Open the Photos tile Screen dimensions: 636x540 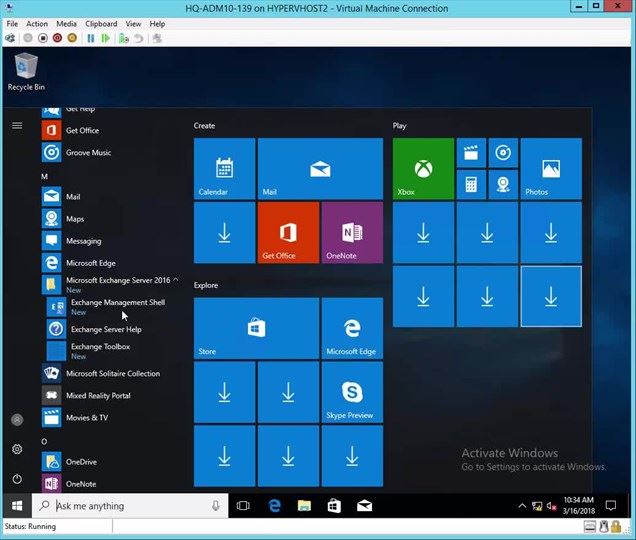550,168
